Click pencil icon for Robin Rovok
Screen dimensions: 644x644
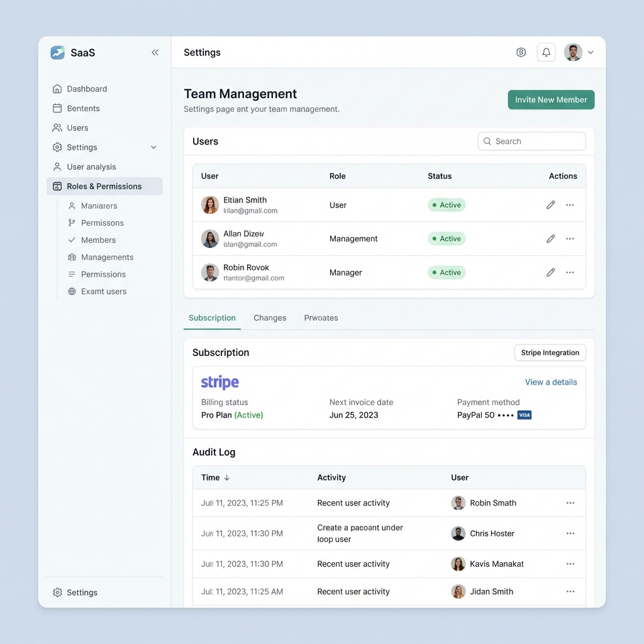pos(550,272)
